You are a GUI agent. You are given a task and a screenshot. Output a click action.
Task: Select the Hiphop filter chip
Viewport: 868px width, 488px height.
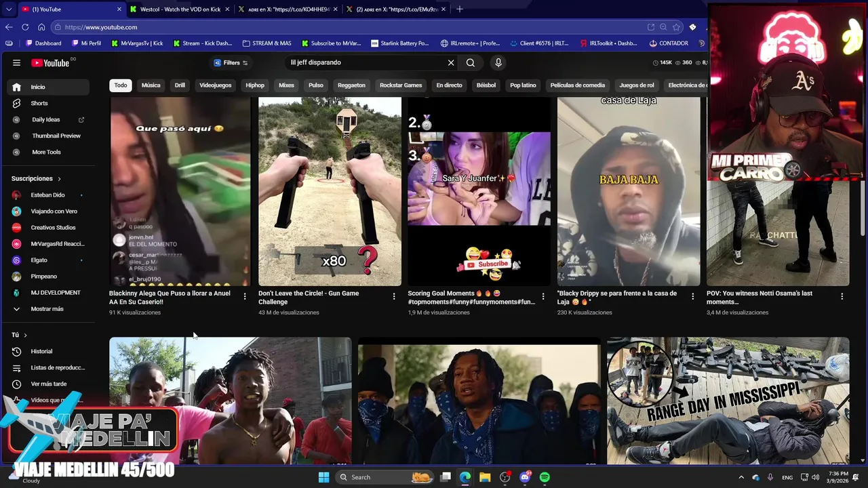point(255,85)
